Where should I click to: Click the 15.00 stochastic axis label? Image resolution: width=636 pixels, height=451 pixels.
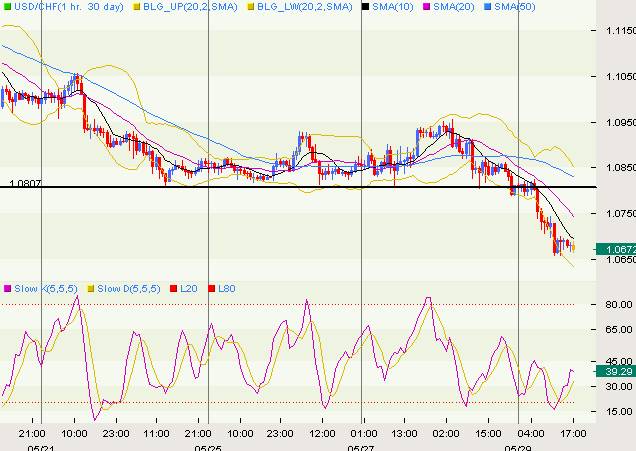coord(619,412)
